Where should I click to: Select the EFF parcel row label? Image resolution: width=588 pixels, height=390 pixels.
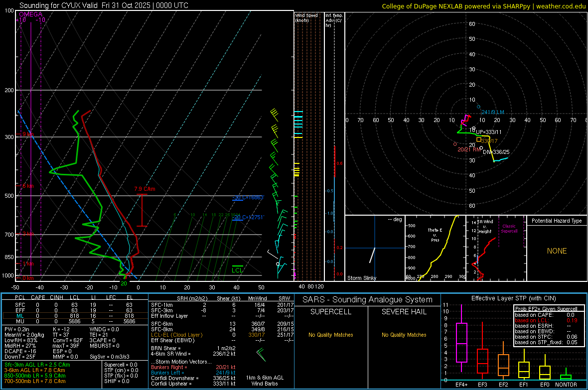[20, 310]
